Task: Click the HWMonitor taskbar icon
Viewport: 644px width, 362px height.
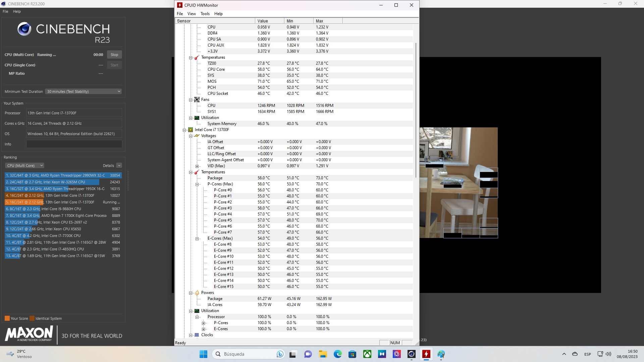Action: tap(426, 354)
